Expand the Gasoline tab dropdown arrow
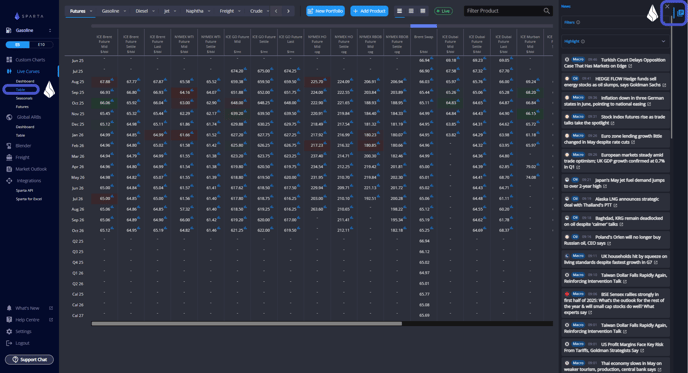 [x=125, y=11]
